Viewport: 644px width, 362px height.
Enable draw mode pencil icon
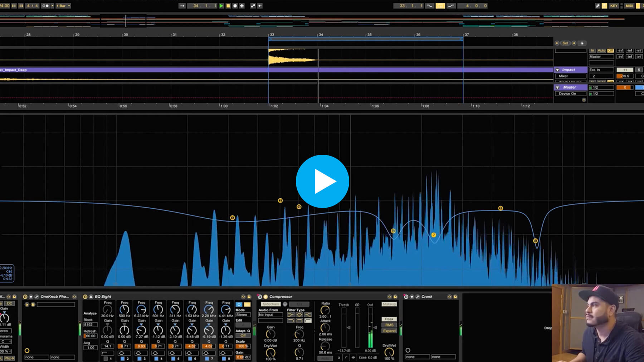point(597,6)
